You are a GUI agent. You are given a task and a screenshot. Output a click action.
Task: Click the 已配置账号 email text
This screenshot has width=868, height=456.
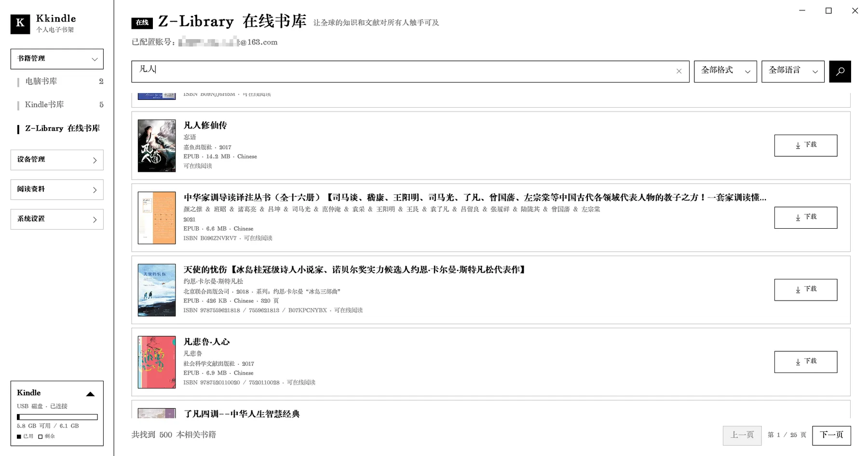(x=204, y=42)
